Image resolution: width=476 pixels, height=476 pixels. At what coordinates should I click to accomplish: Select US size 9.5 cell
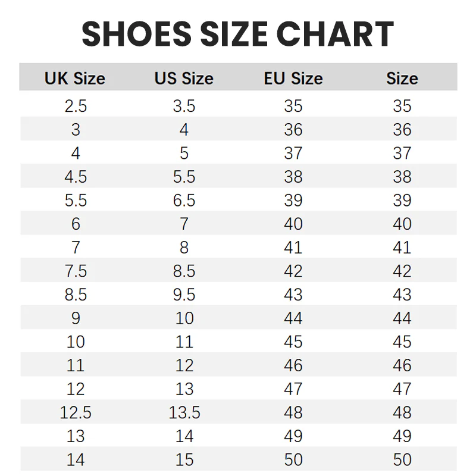[184, 295]
